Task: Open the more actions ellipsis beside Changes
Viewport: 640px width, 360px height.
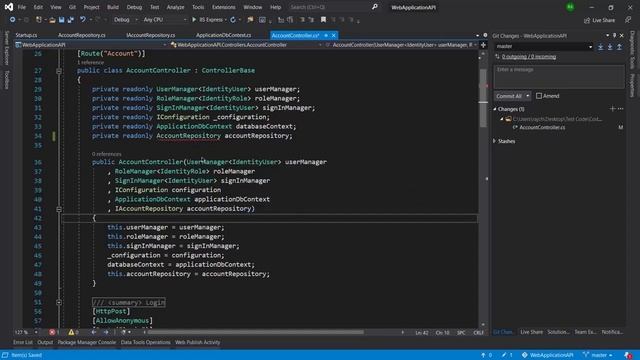Action: [x=620, y=109]
